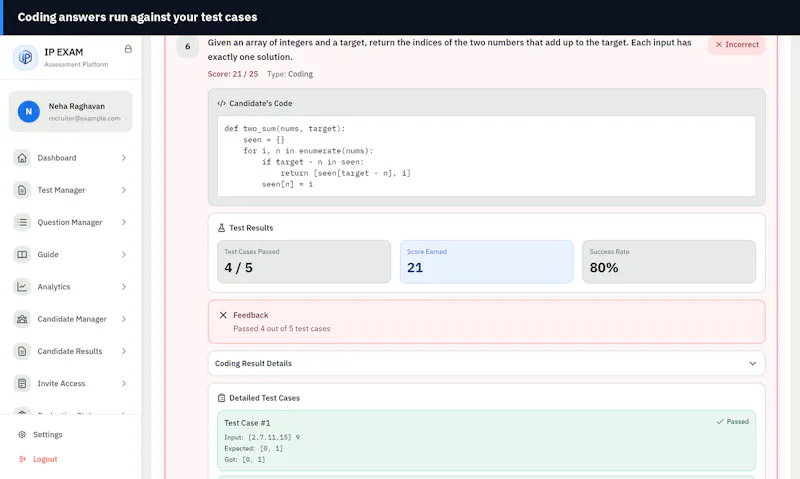This screenshot has height=479, width=800.
Task: Expand the Question Manager chevron
Action: click(124, 222)
